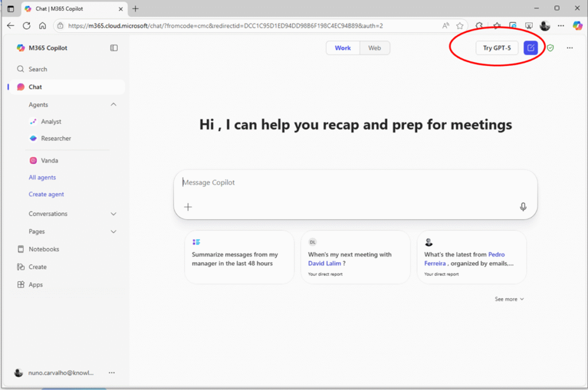This screenshot has height=390, width=588.
Task: Click the green shield protection icon
Action: tap(550, 48)
